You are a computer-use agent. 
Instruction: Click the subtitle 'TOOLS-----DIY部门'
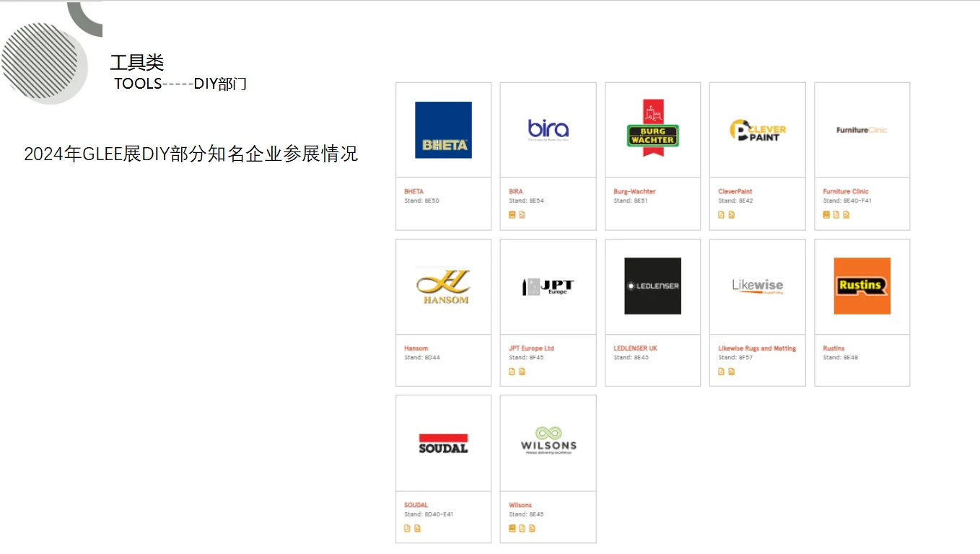click(180, 84)
